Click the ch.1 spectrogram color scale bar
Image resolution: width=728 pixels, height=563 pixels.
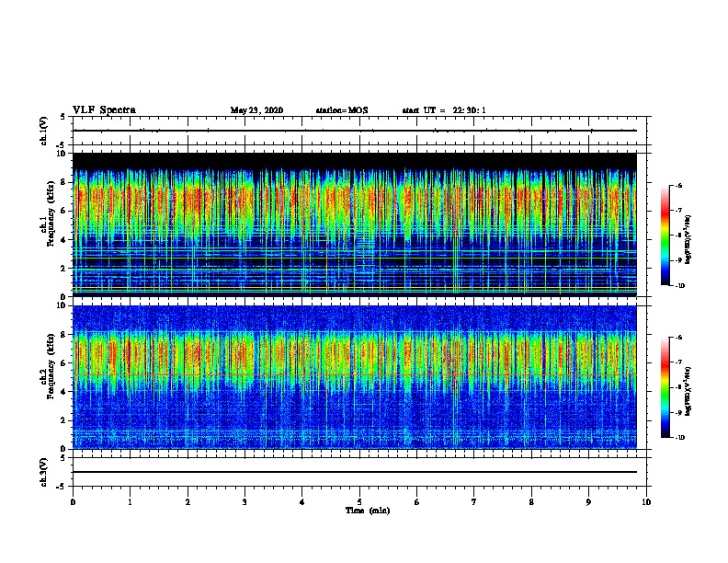(x=665, y=236)
